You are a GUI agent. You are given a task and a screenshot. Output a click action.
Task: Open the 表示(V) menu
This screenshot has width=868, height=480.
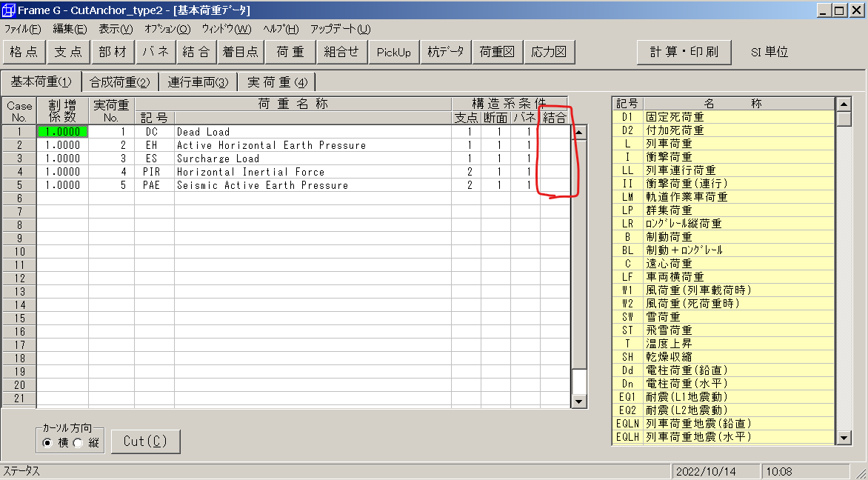(x=116, y=30)
